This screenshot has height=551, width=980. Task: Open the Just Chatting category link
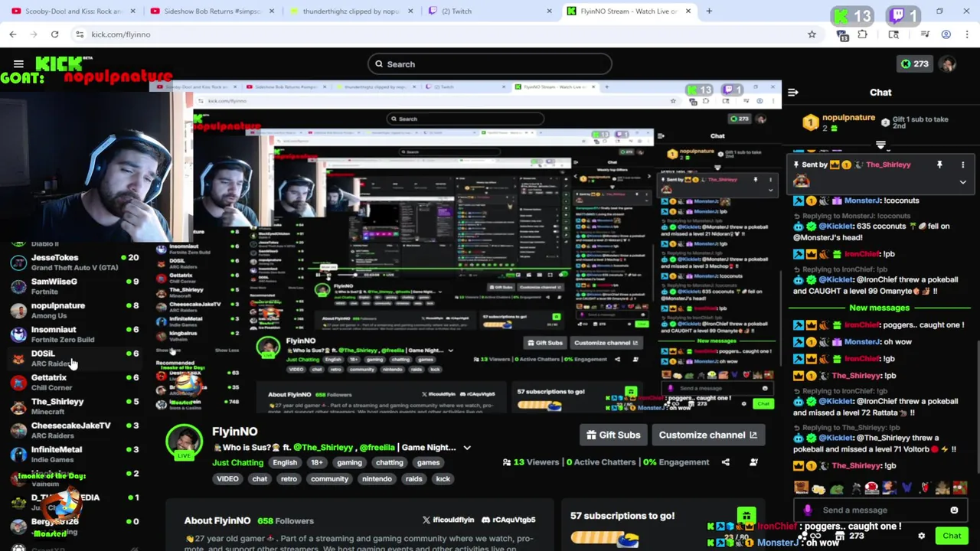coord(237,462)
